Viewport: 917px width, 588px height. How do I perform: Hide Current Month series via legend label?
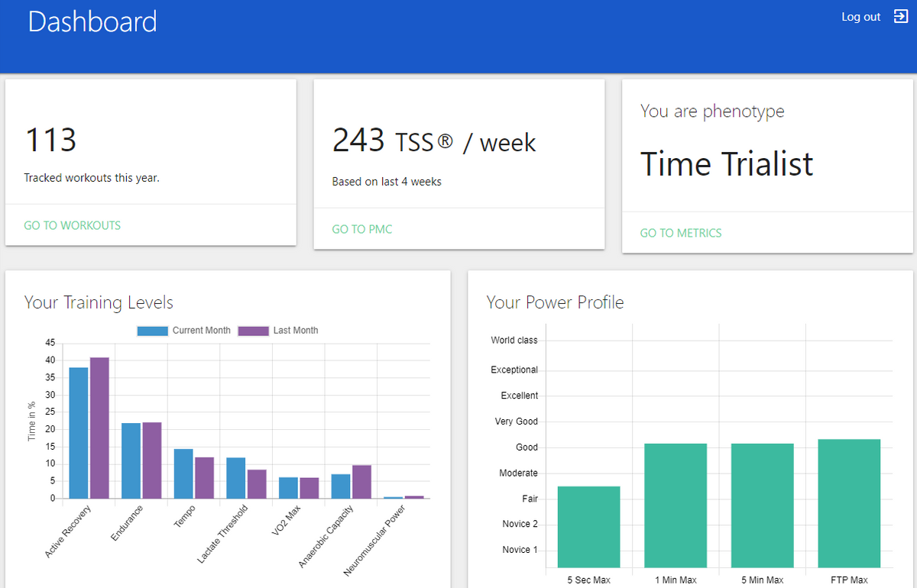pyautogui.click(x=201, y=331)
